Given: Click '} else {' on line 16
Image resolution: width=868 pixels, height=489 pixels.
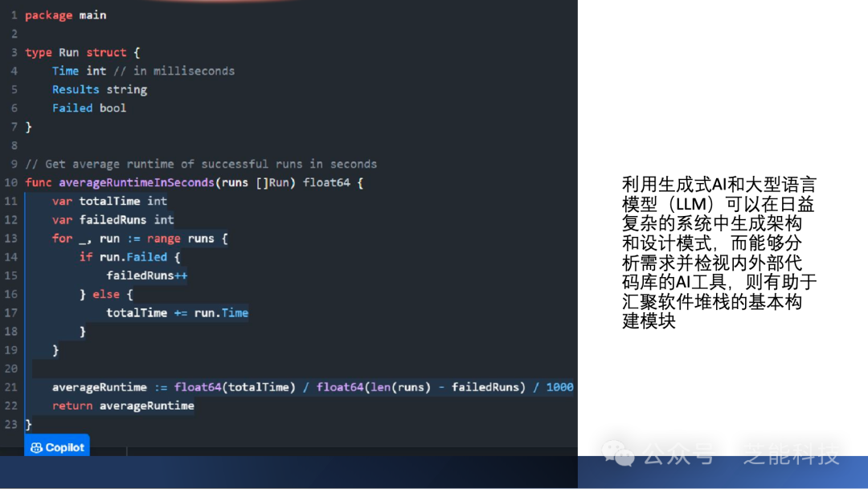Looking at the screenshot, I should (106, 295).
